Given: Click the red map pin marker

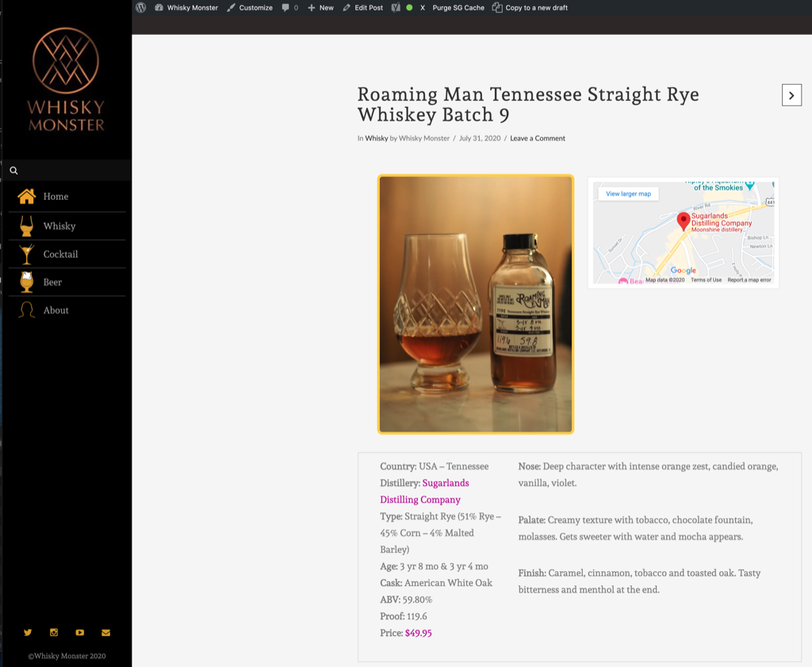Looking at the screenshot, I should pos(684,221).
